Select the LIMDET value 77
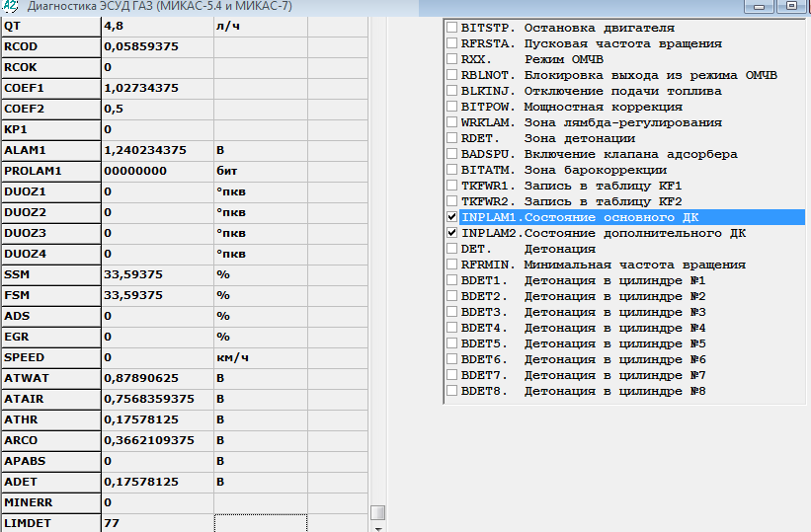811x532 pixels. [157, 523]
